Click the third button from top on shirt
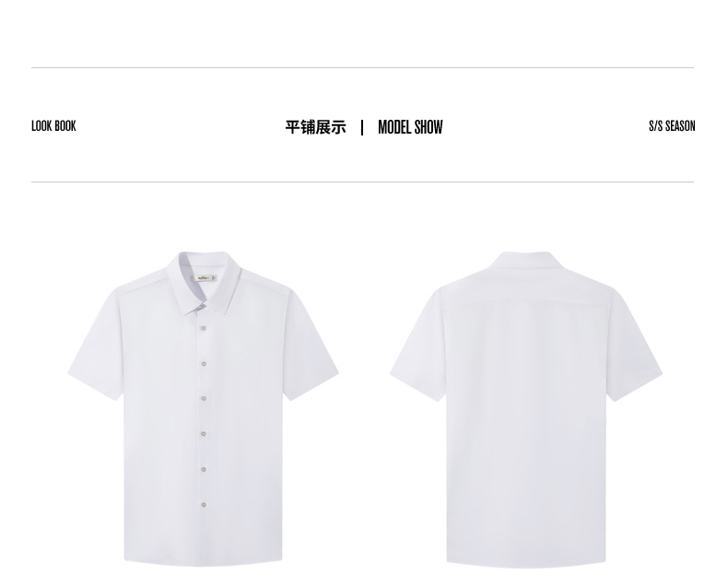 tap(204, 398)
